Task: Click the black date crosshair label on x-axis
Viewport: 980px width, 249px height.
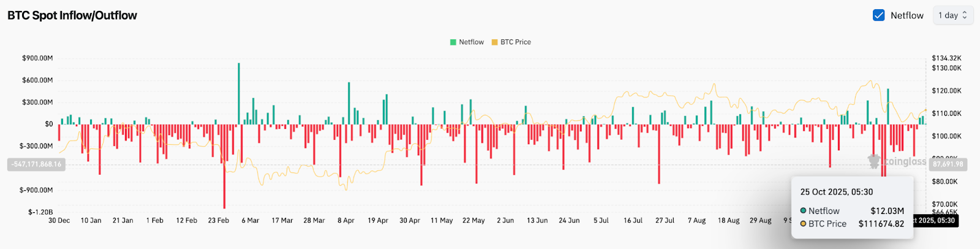Action: pos(935,220)
